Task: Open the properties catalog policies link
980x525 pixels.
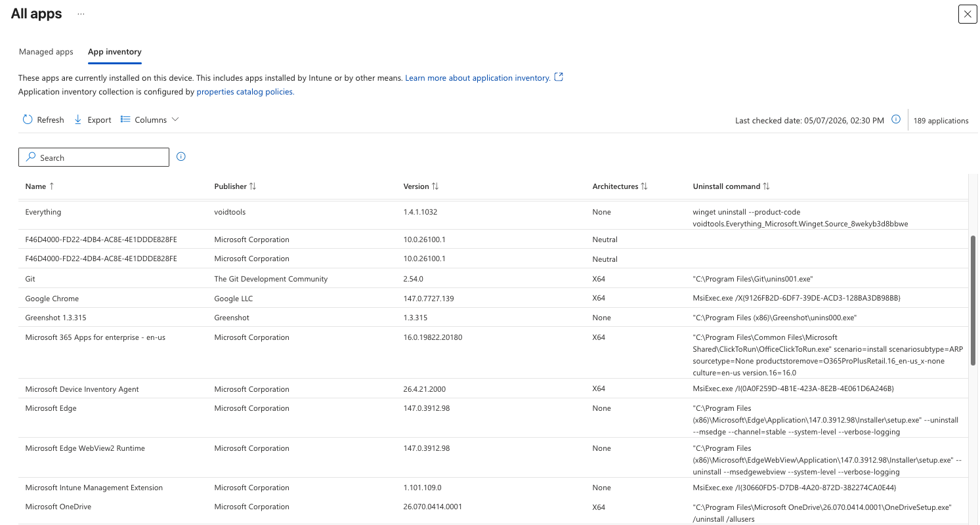Action: click(x=245, y=92)
